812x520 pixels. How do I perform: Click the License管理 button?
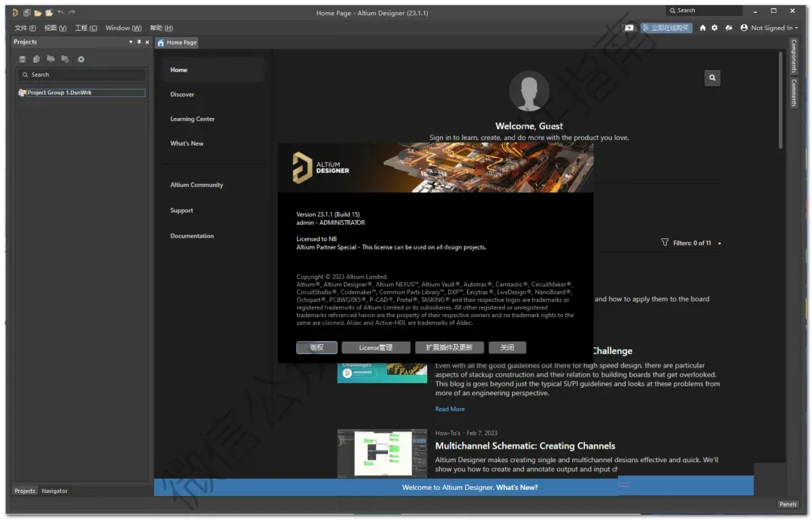point(376,347)
